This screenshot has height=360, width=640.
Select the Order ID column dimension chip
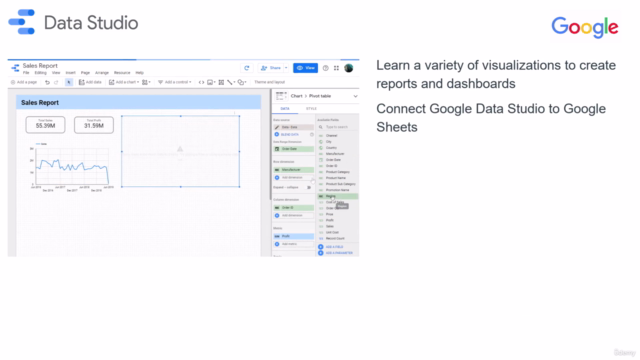coord(293,208)
